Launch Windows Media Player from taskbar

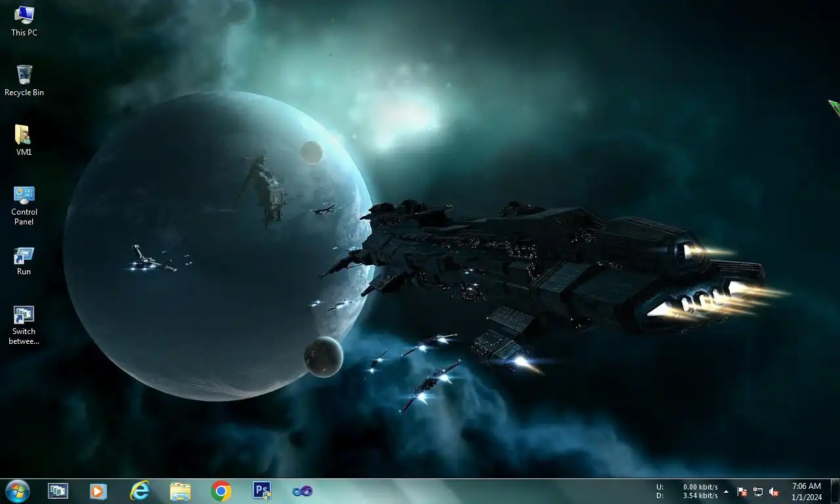(98, 491)
